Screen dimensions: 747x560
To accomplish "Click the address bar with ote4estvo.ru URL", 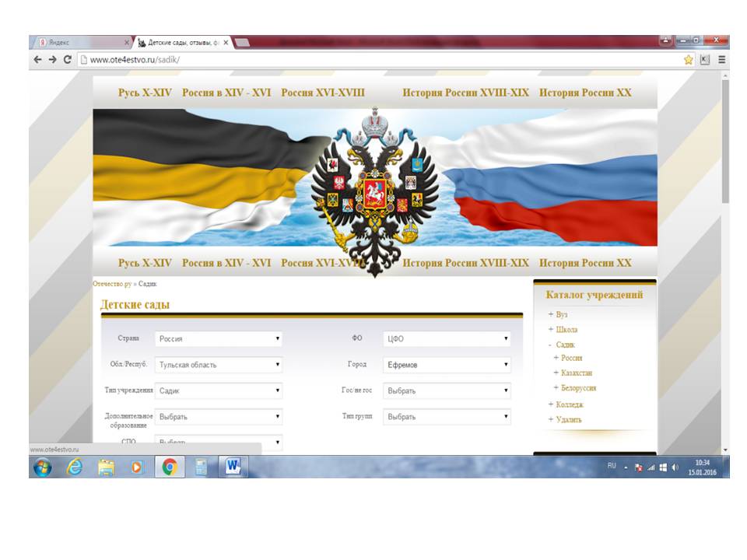I will click(x=381, y=60).
